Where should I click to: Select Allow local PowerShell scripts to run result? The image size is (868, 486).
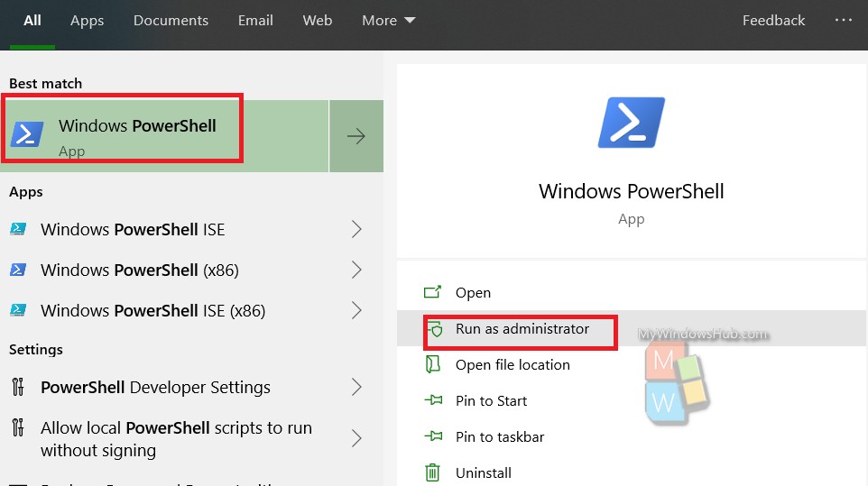(176, 439)
